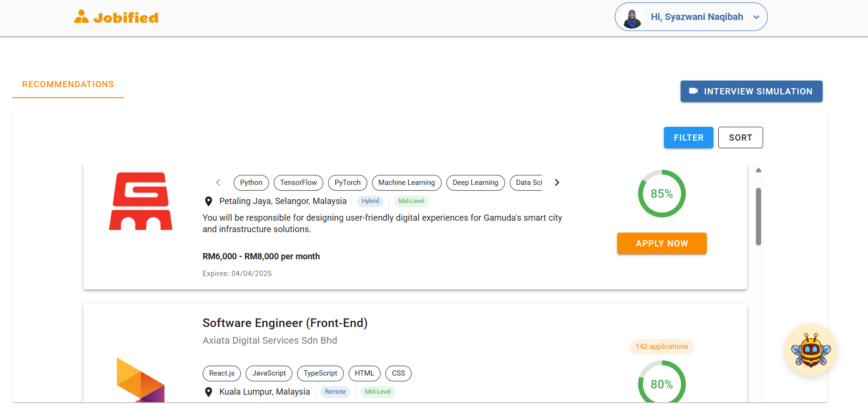Click the Axiata company logo
The image size is (868, 408).
(141, 380)
